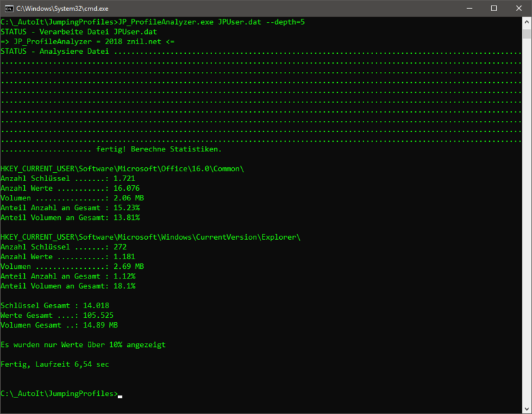The height and width of the screenshot is (414, 532).
Task: Click the vertical scrollbar track
Action: tap(526, 207)
